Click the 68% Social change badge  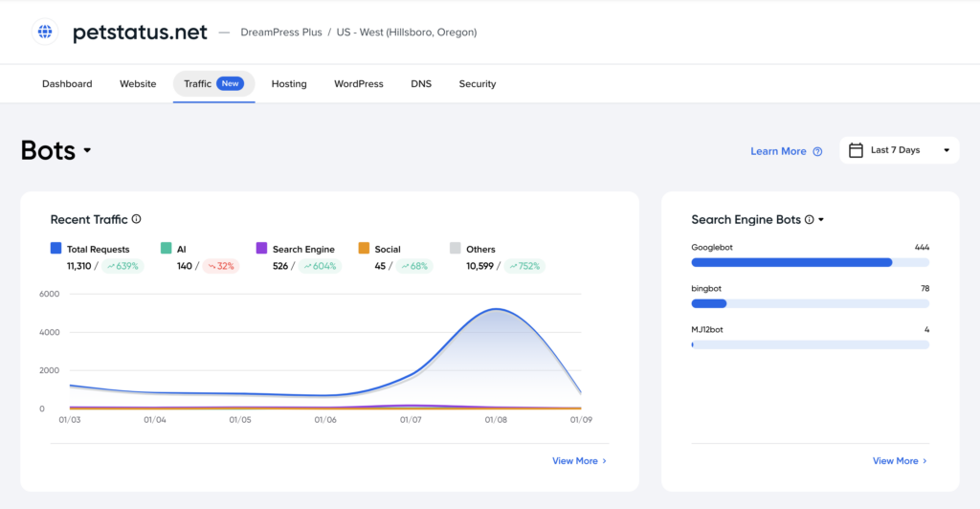coord(414,266)
